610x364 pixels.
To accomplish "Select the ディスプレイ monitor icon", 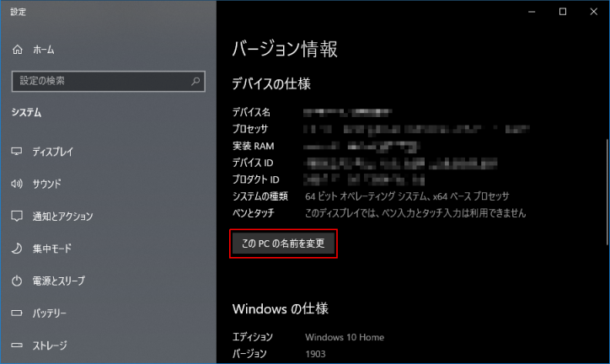I will pos(18,152).
